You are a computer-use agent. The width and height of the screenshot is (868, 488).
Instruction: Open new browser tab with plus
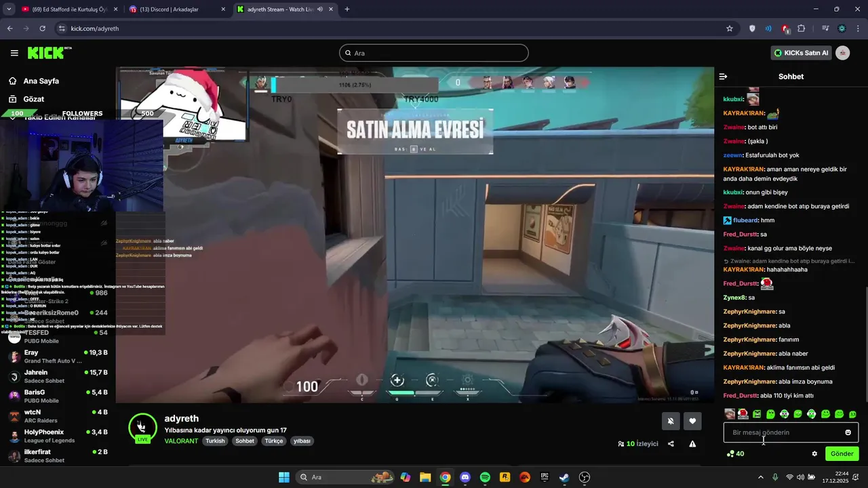pos(347,9)
